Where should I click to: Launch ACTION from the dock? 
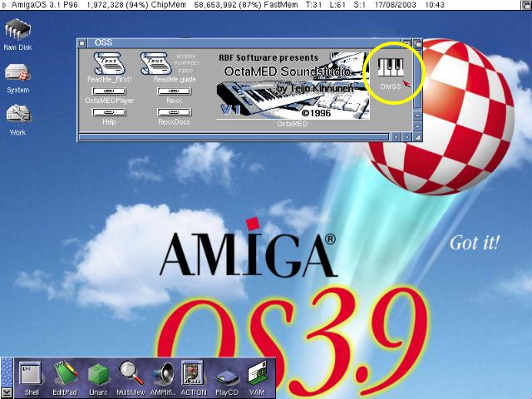pos(193,378)
